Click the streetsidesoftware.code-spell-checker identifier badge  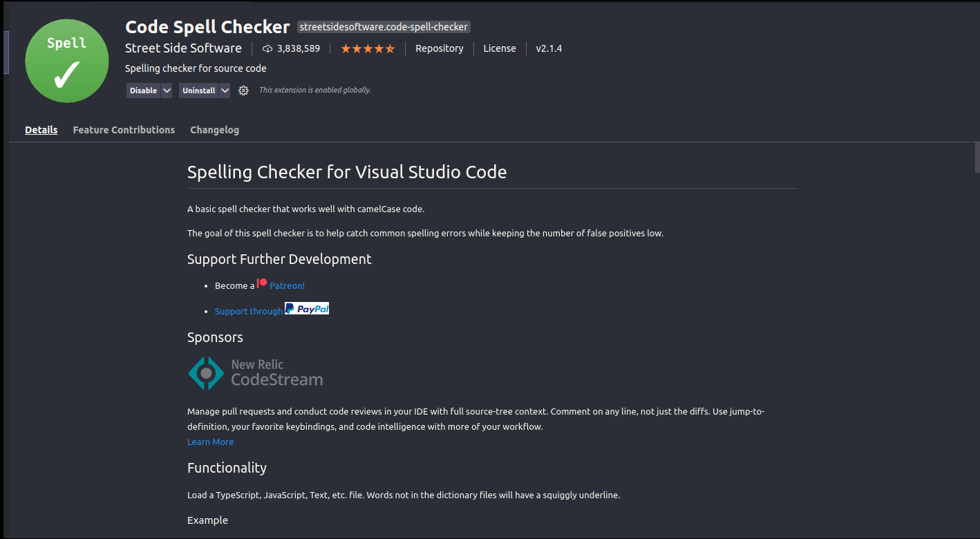tap(384, 27)
